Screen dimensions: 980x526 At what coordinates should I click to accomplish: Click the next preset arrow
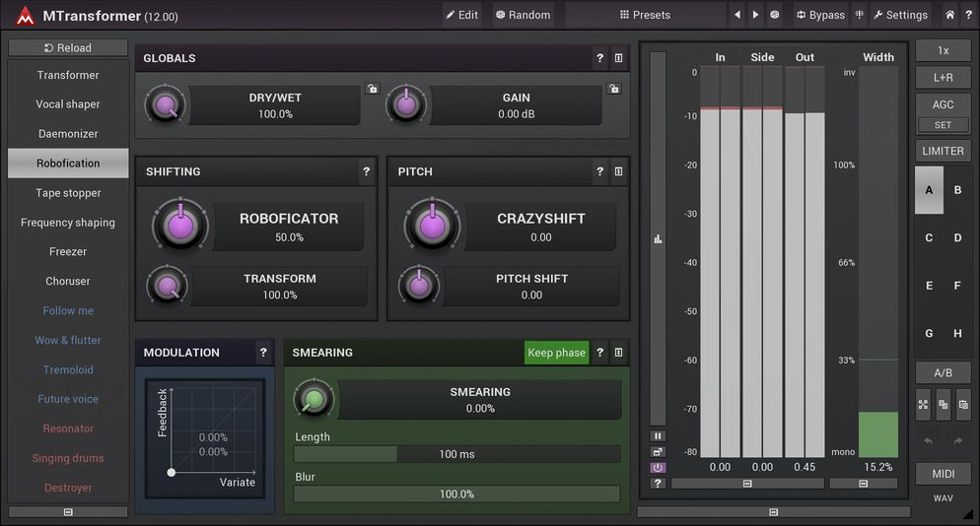click(755, 15)
